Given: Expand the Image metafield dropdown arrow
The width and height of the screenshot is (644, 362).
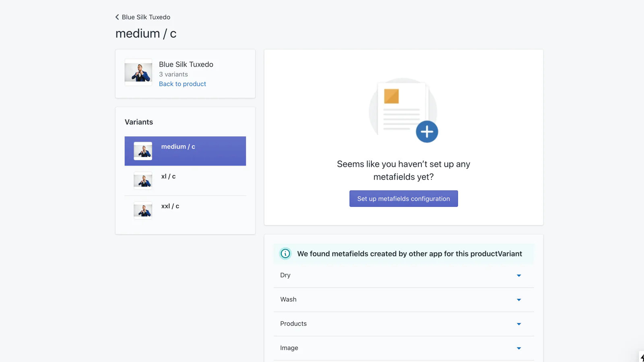Looking at the screenshot, I should (519, 348).
